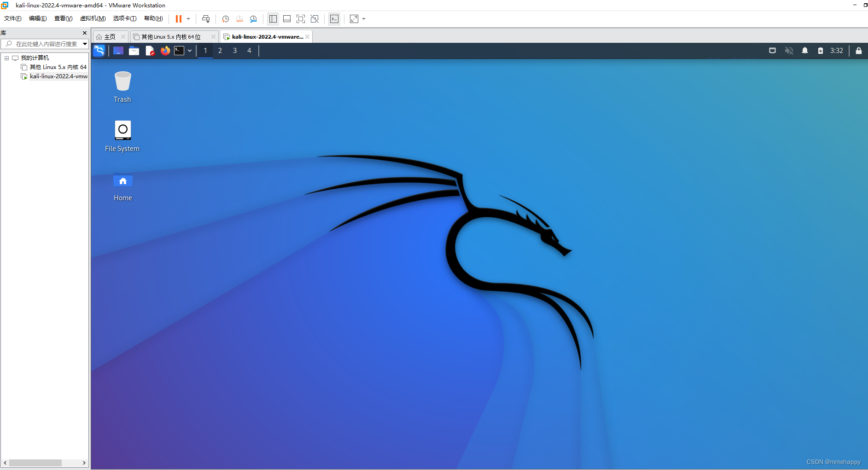Select the Home folder desktop icon
Screen dimensions: 868x470
point(122,187)
